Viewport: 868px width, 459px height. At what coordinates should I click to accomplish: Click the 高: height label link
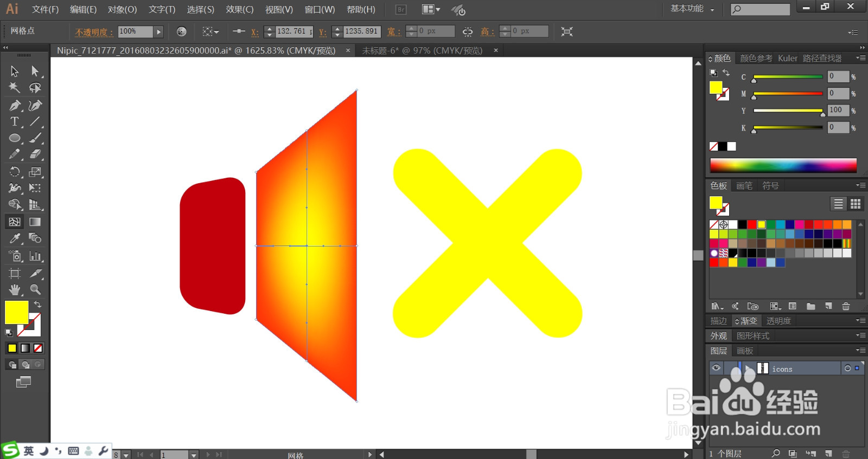tap(487, 32)
